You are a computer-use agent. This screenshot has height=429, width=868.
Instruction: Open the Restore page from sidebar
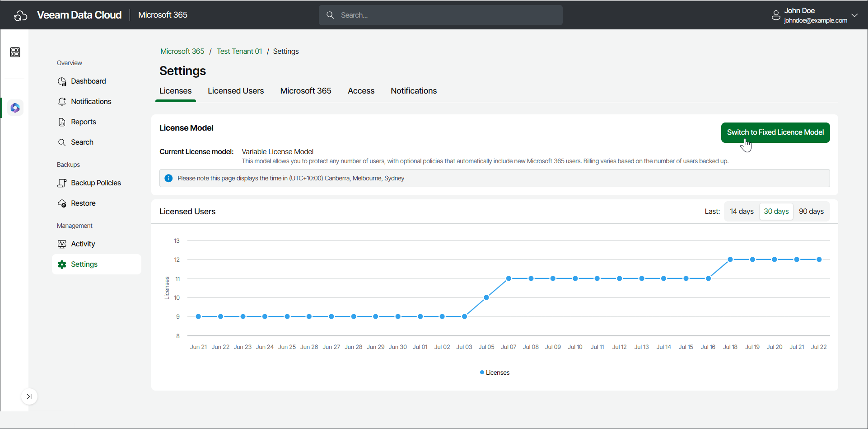tap(83, 203)
